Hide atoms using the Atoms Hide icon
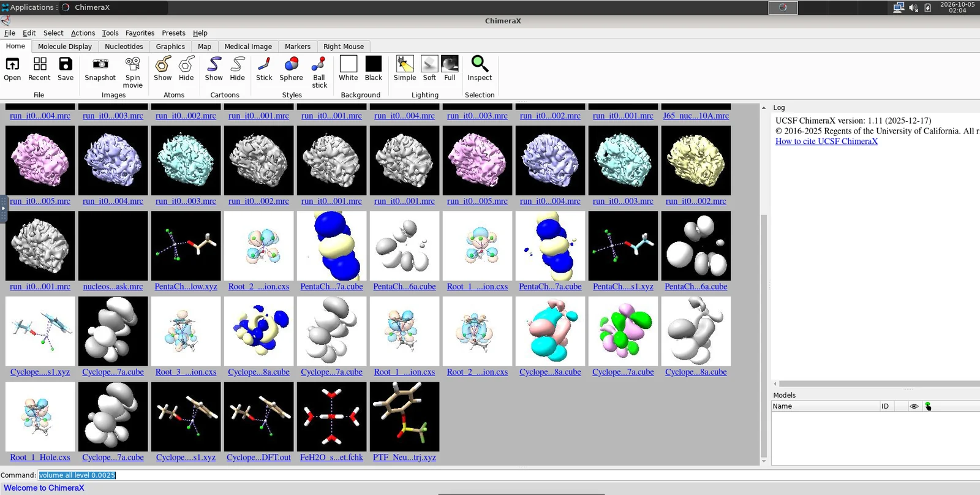980x495 pixels. pos(186,68)
